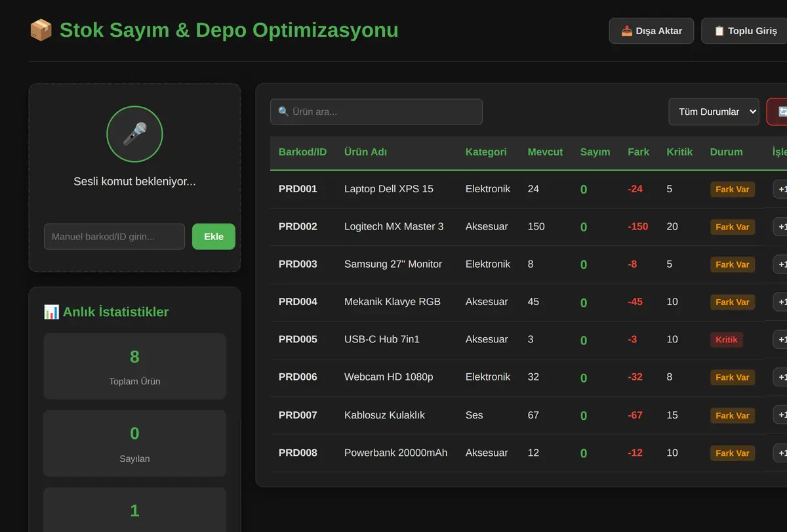
Task: Click the Durum column header
Action: click(x=726, y=152)
